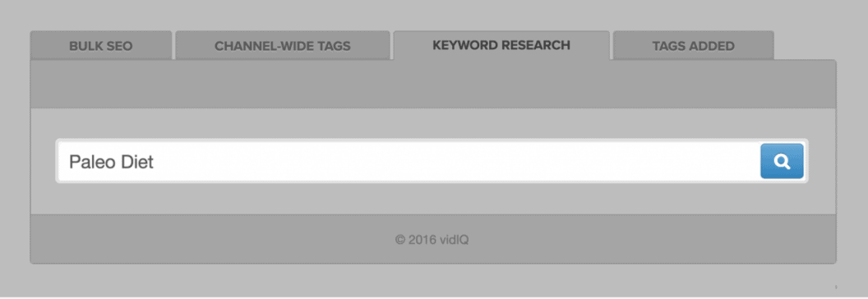This screenshot has width=868, height=299.
Task: Click the Paleo Diet text in search box
Action: [111, 162]
